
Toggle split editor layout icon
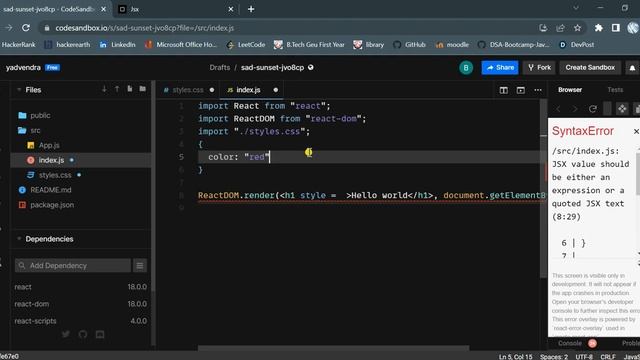504,90
